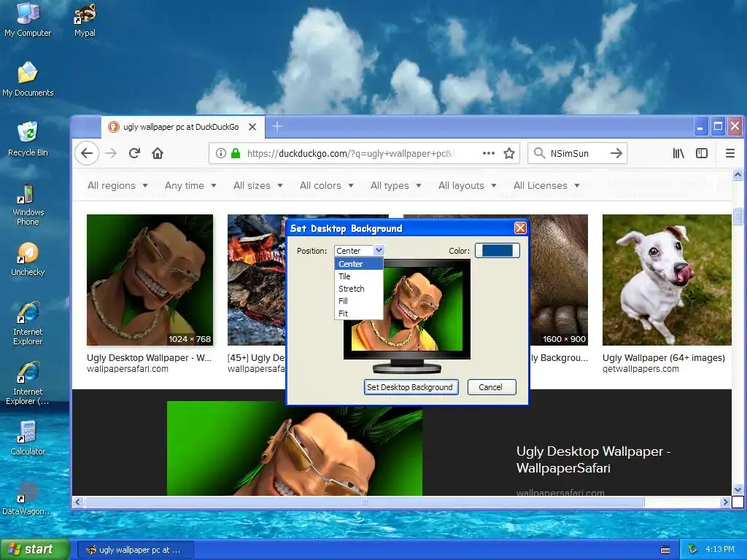Close the DuckDuckGo tab

[x=252, y=127]
